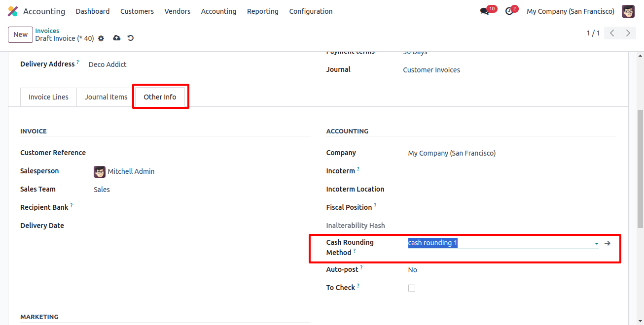Open the Customers menu
The width and height of the screenshot is (644, 325).
(x=137, y=11)
